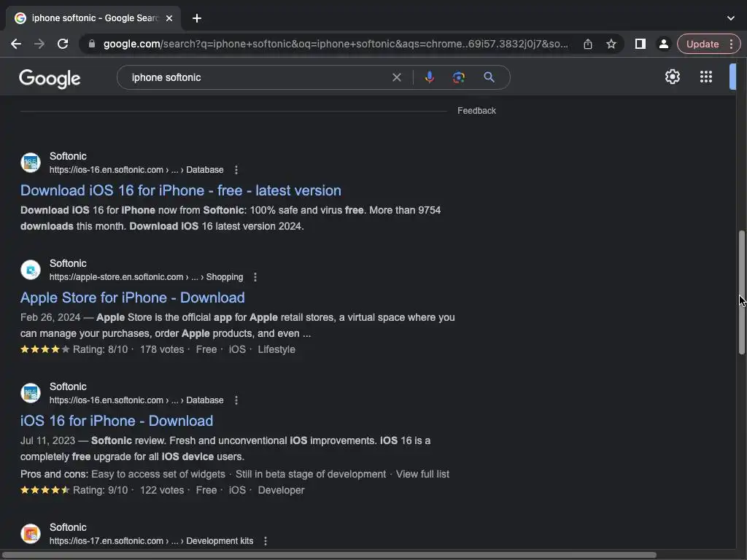The height and width of the screenshot is (560, 747).
Task: Click the View full list link
Action: (x=422, y=474)
